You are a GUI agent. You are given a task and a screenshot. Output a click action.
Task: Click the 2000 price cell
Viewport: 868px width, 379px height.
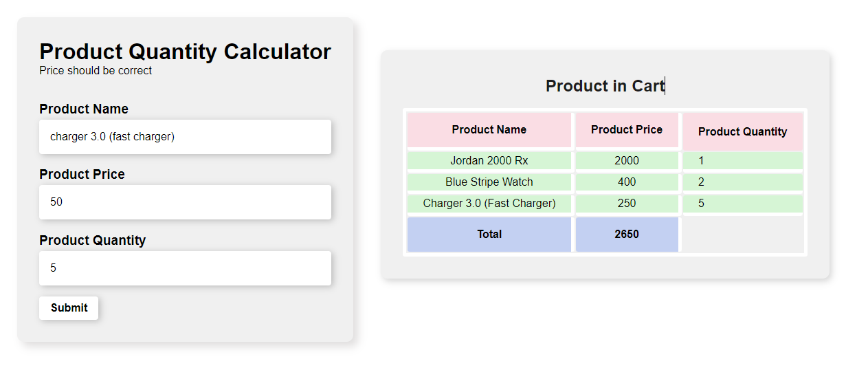626,161
